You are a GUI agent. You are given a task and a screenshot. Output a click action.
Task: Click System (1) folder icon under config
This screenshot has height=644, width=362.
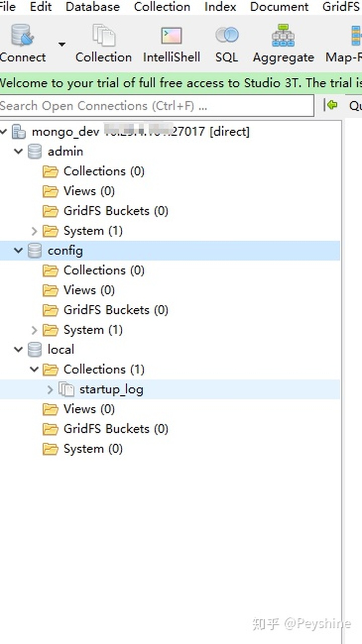[50, 330]
